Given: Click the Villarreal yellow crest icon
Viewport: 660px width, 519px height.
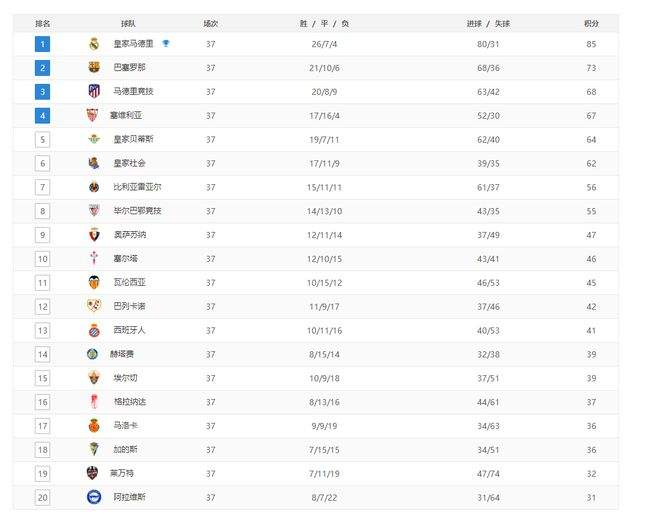Looking at the screenshot, I should pyautogui.click(x=94, y=187).
